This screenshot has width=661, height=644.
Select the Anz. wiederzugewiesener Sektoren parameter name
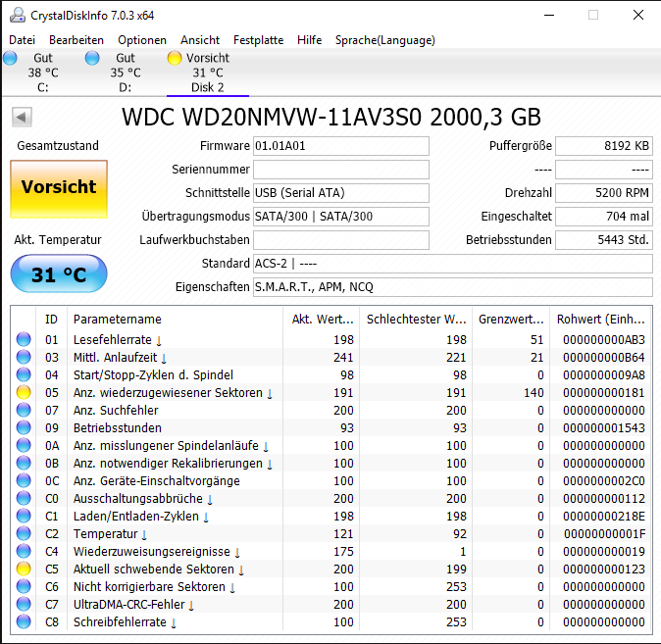click(x=174, y=393)
